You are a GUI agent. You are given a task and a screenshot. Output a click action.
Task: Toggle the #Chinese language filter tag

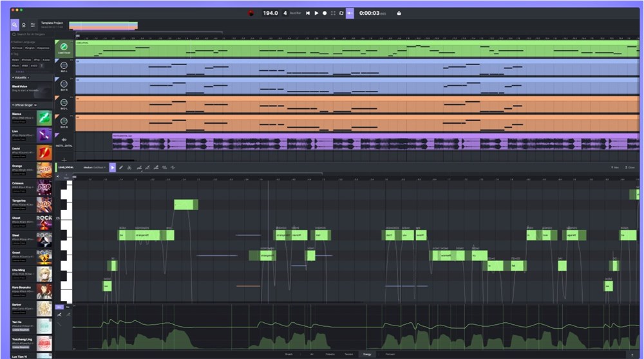click(17, 48)
